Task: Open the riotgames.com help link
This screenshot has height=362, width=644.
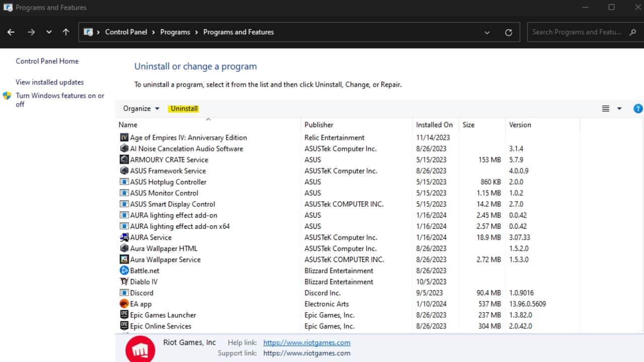Action: coord(307,342)
